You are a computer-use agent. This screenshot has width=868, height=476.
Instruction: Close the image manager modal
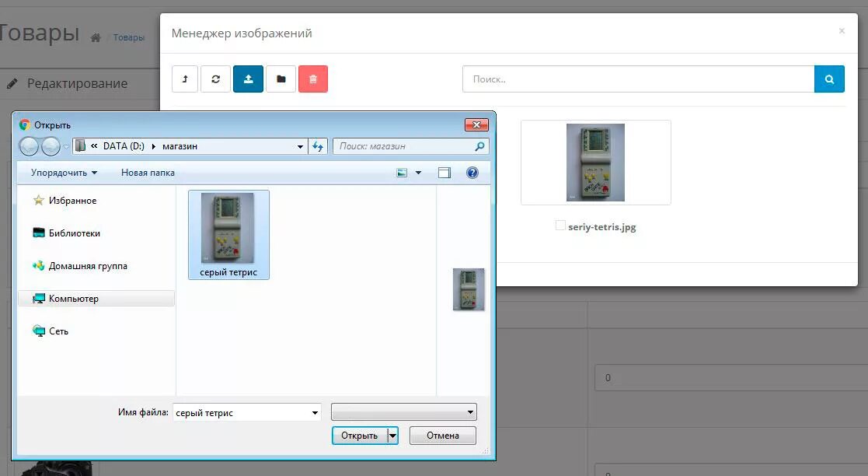click(842, 31)
